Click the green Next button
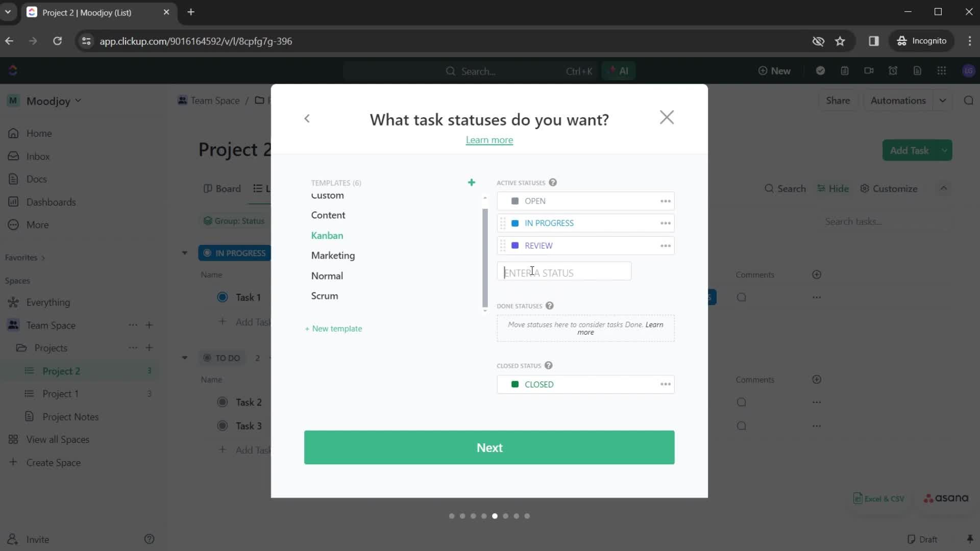The height and width of the screenshot is (551, 980). [x=490, y=447]
